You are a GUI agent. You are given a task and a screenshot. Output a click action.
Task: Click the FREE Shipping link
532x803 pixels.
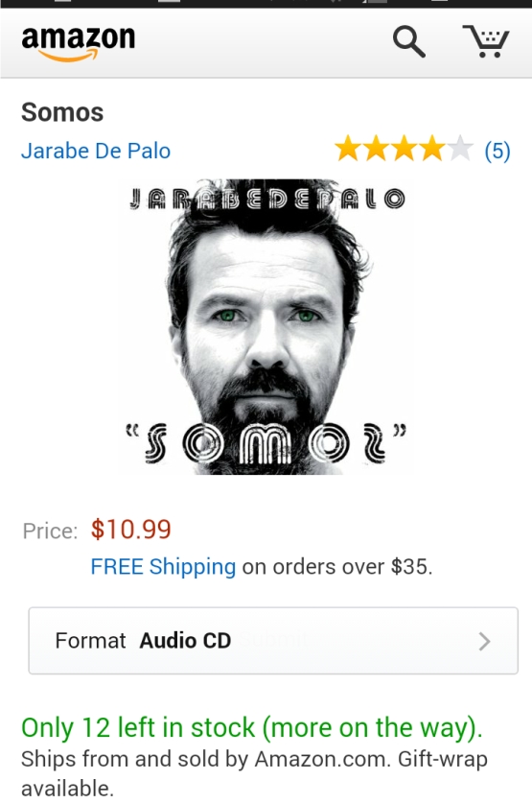[x=163, y=566]
